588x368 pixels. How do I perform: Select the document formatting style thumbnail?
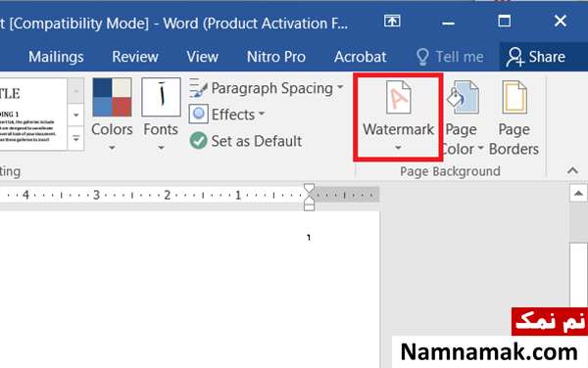(33, 115)
